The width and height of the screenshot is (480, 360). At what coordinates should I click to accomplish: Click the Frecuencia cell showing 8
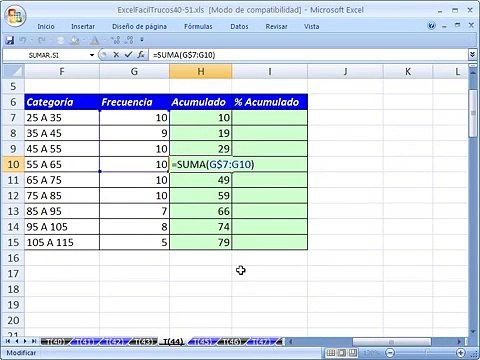pos(134,227)
